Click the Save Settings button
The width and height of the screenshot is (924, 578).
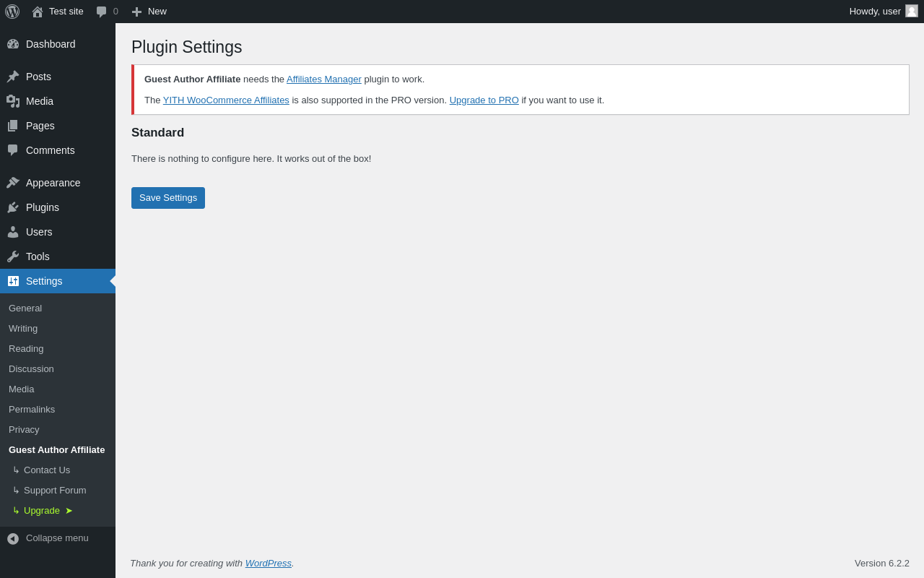[168, 198]
